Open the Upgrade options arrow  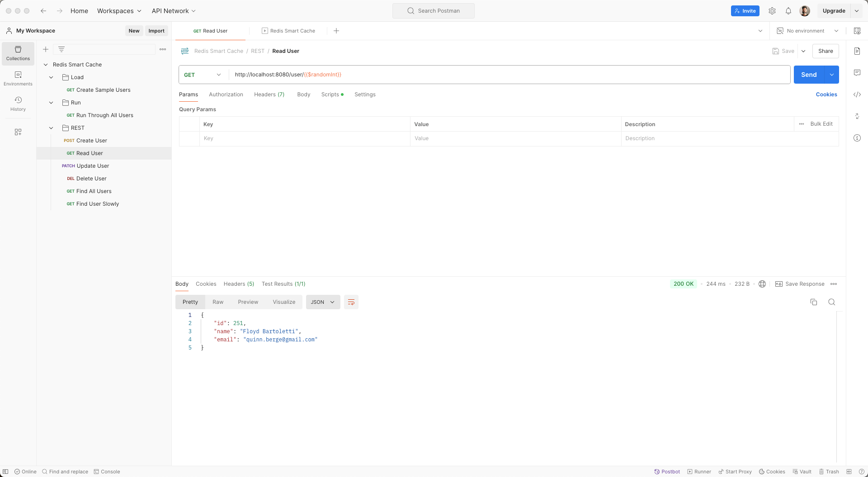857,11
